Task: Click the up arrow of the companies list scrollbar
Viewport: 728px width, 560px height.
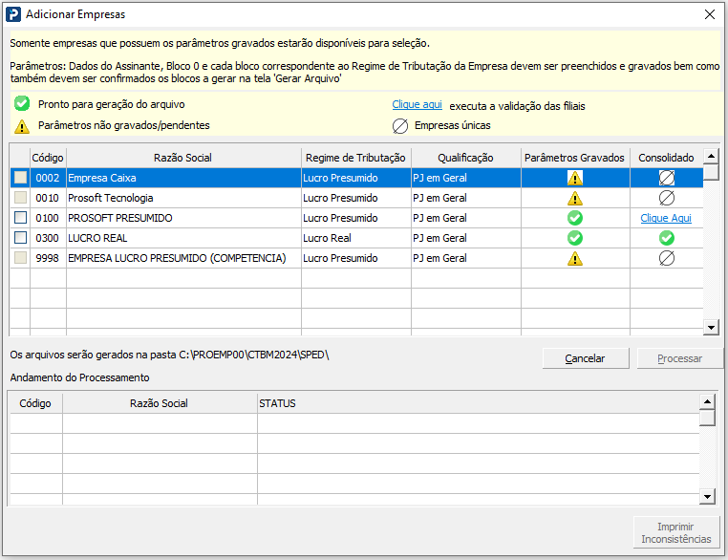Action: pyautogui.click(x=712, y=156)
